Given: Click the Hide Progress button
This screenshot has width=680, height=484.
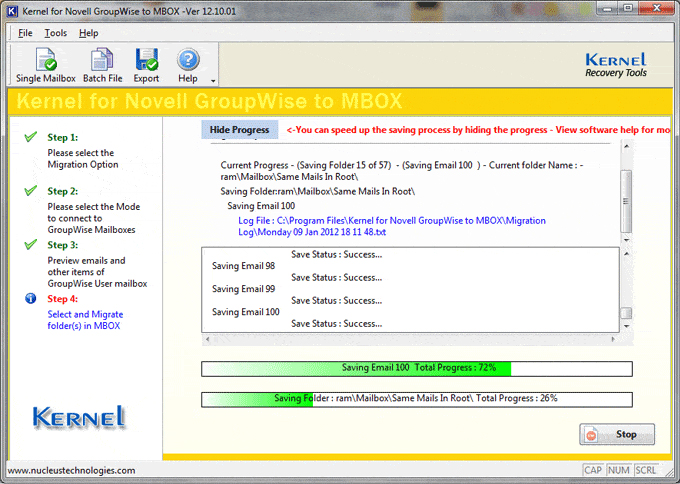Looking at the screenshot, I should pos(239,130).
